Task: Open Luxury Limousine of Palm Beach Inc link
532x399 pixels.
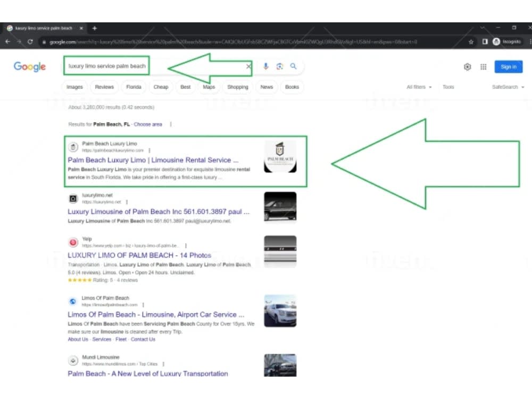Action: coord(159,211)
